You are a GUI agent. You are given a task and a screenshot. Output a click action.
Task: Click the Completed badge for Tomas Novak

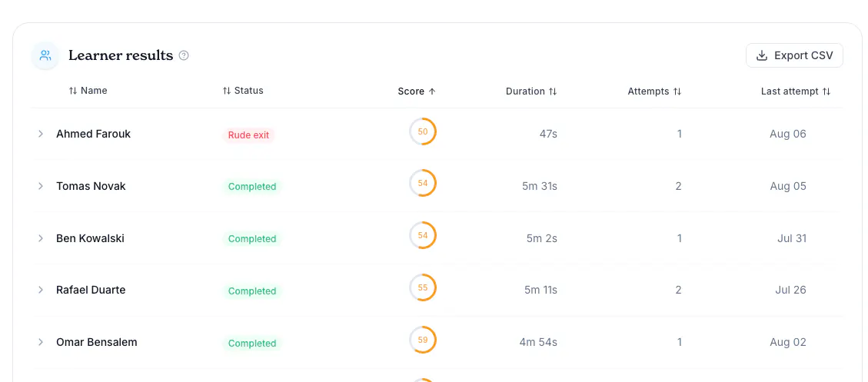pyautogui.click(x=252, y=187)
